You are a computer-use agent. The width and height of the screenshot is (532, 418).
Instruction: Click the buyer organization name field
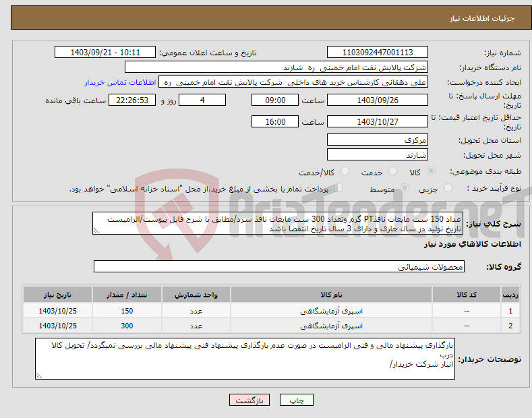276,67
